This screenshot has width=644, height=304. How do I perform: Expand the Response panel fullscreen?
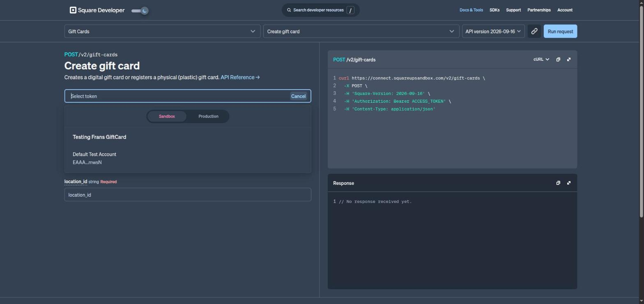point(569,183)
